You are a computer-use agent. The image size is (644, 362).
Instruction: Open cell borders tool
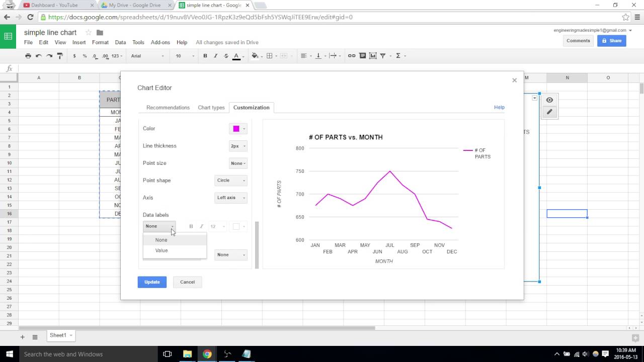(271, 56)
